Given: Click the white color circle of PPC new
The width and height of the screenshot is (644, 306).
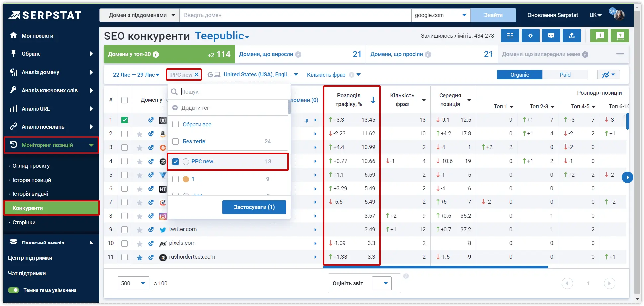Looking at the screenshot, I should [186, 161].
